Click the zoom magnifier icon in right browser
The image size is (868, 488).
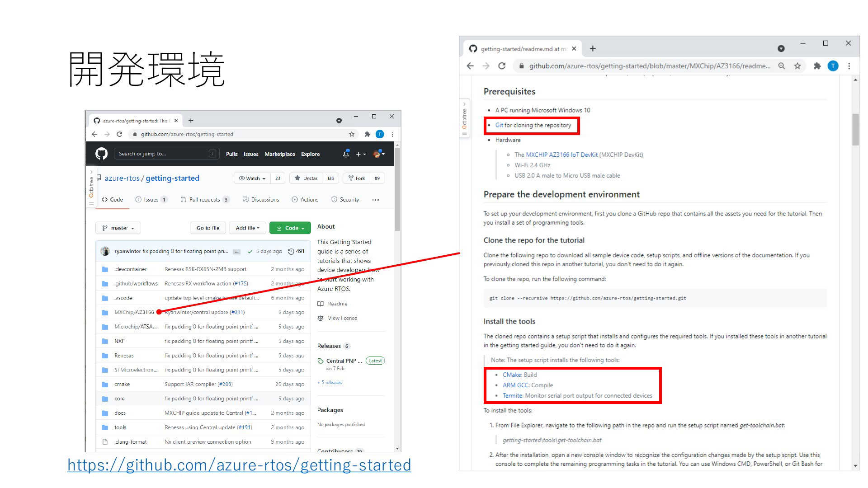(x=781, y=66)
